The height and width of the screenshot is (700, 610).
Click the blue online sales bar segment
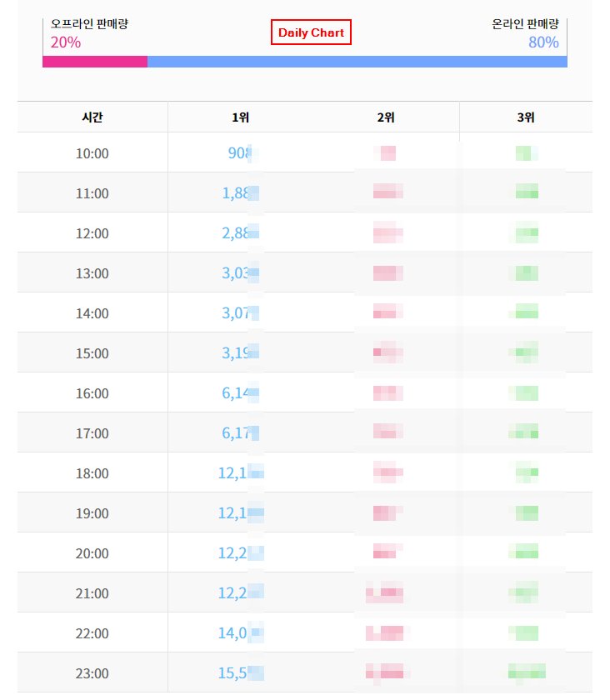tap(357, 62)
